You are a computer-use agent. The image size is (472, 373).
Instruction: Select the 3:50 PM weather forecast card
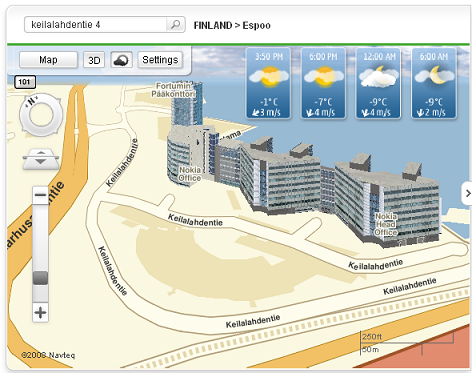(x=269, y=83)
